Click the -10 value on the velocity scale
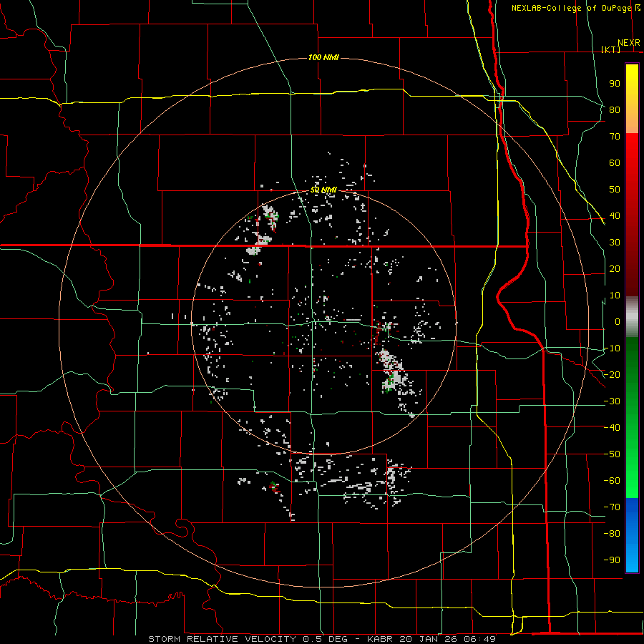Viewport: 644px width, 644px height. pos(612,348)
